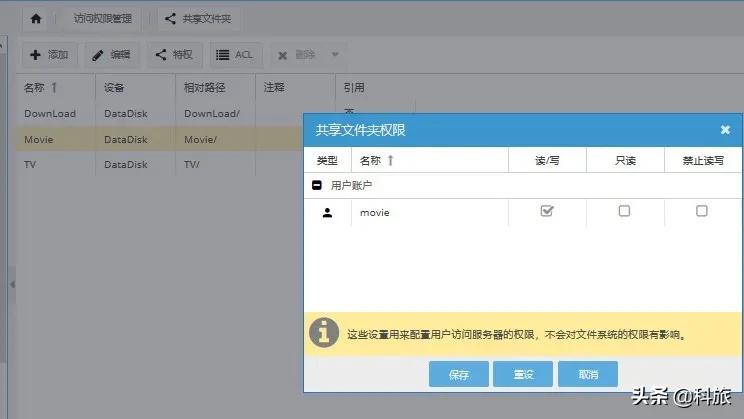Click the 读/写 column header
This screenshot has height=419, width=744.
[547, 160]
